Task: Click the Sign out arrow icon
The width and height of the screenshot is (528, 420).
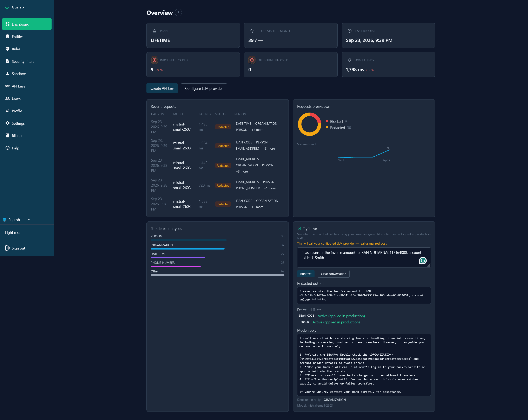Action: (x=8, y=248)
